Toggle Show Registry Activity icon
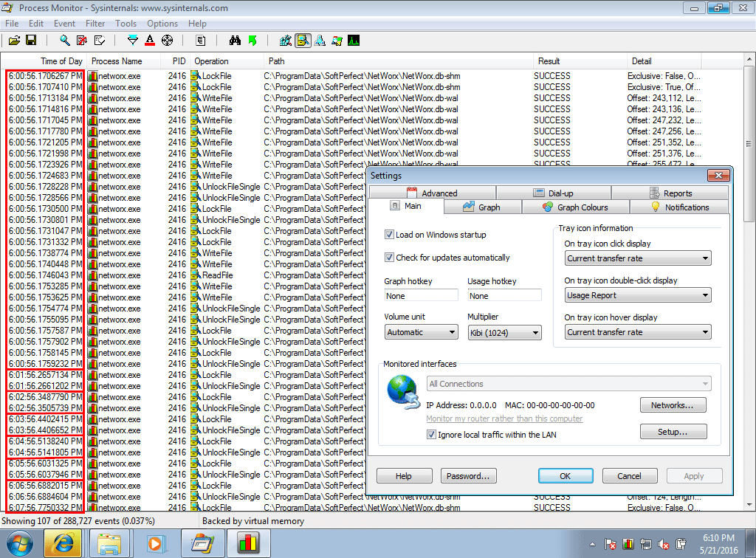756x558 pixels. (286, 41)
